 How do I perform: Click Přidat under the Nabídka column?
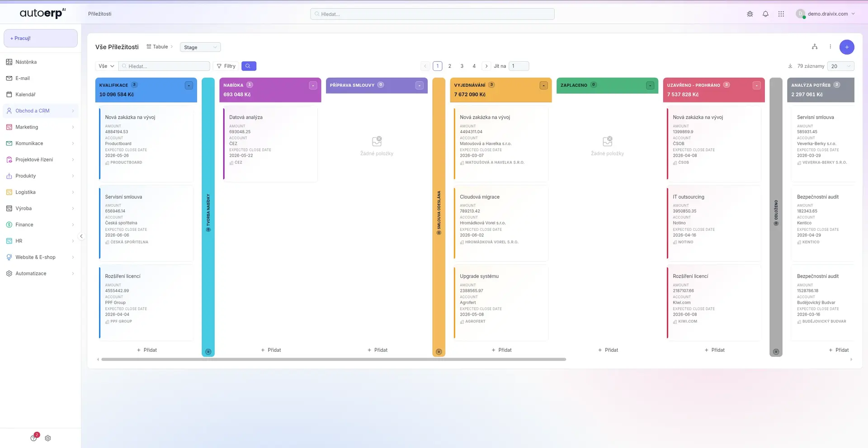coord(271,350)
